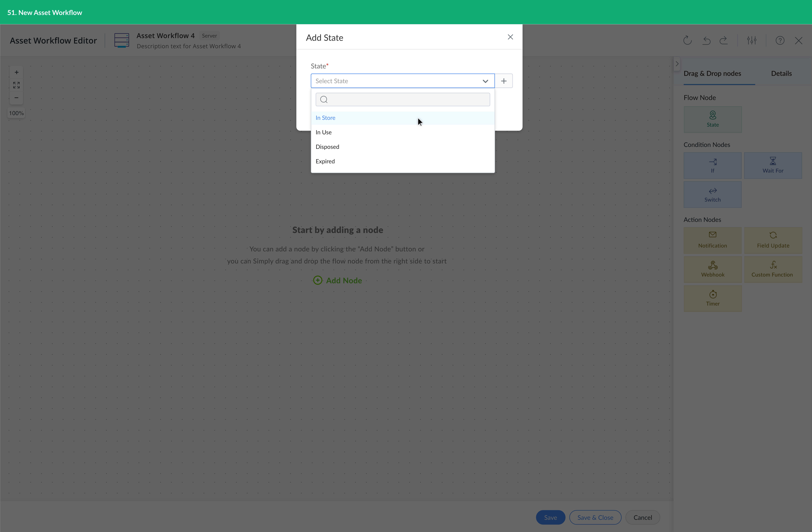Select the Timer action node
The height and width of the screenshot is (532, 812).
[712, 298]
